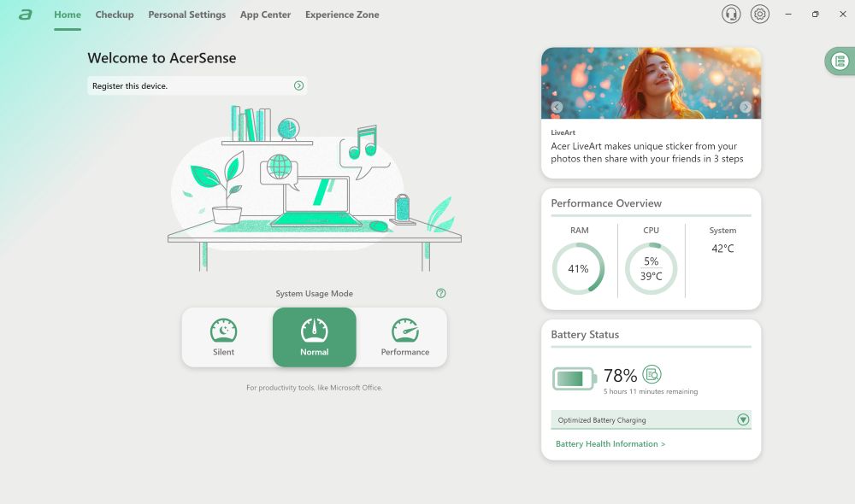This screenshot has height=504, width=855.
Task: Click the desk illustration image
Action: tap(315, 188)
